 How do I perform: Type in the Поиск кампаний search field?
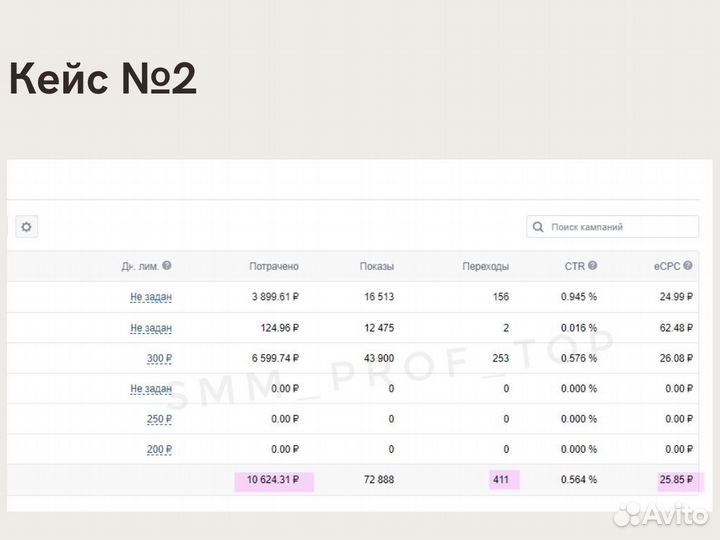coord(620,227)
